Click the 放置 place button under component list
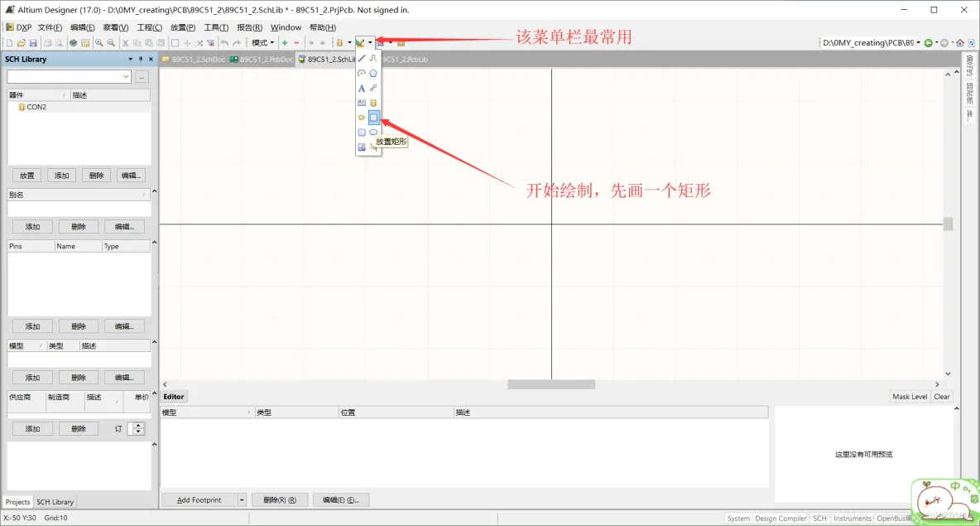The width and height of the screenshot is (980, 526). (26, 176)
